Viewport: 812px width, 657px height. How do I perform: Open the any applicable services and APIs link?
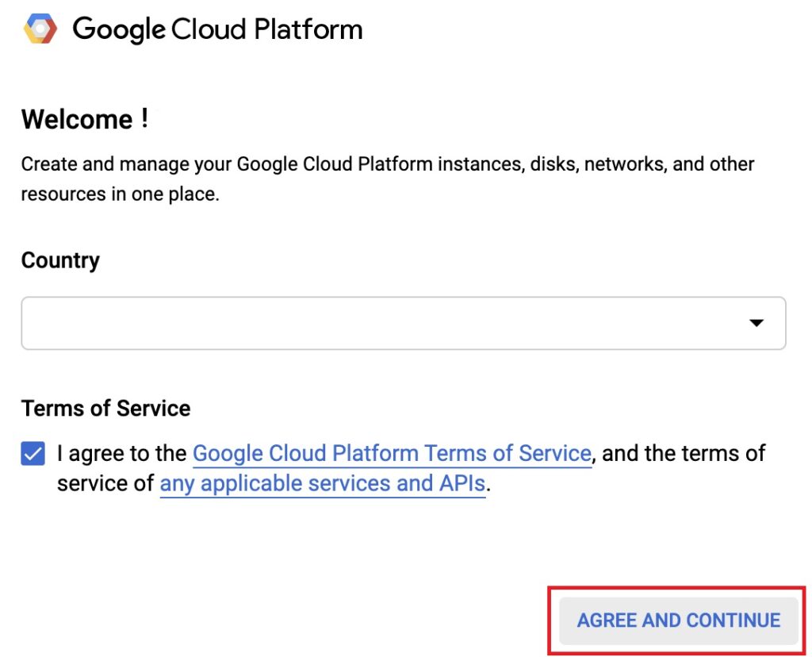pyautogui.click(x=323, y=483)
